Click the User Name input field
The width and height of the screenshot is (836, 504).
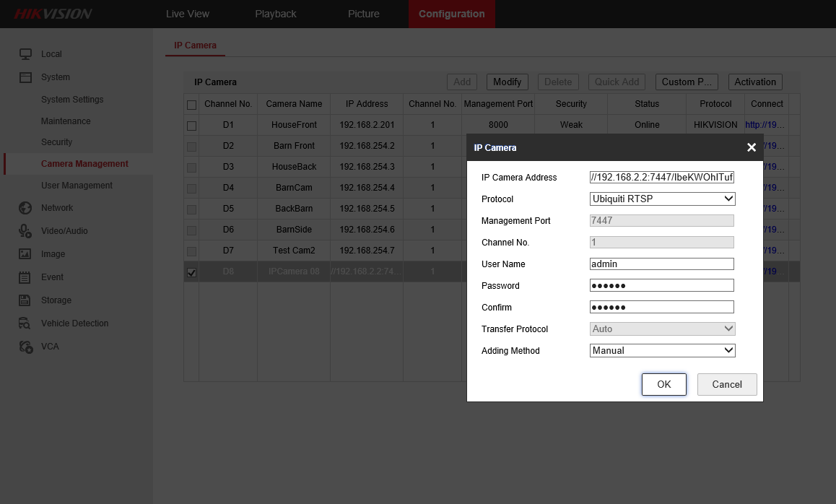pos(661,264)
